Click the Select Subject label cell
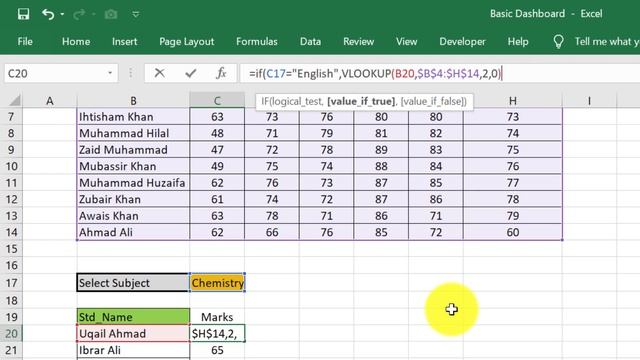Viewport: 640px width, 360px height. coord(133,282)
